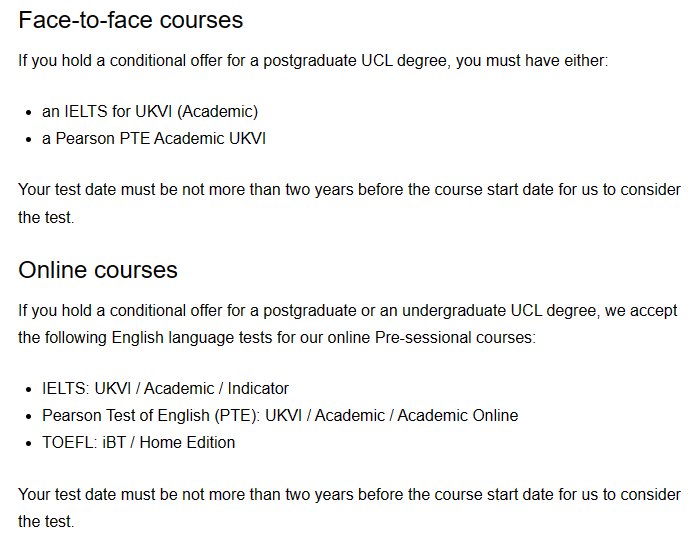Viewport: 696px width, 548px height.
Task: Click the bullet point before IELTS for UKVI
Action: (29, 113)
